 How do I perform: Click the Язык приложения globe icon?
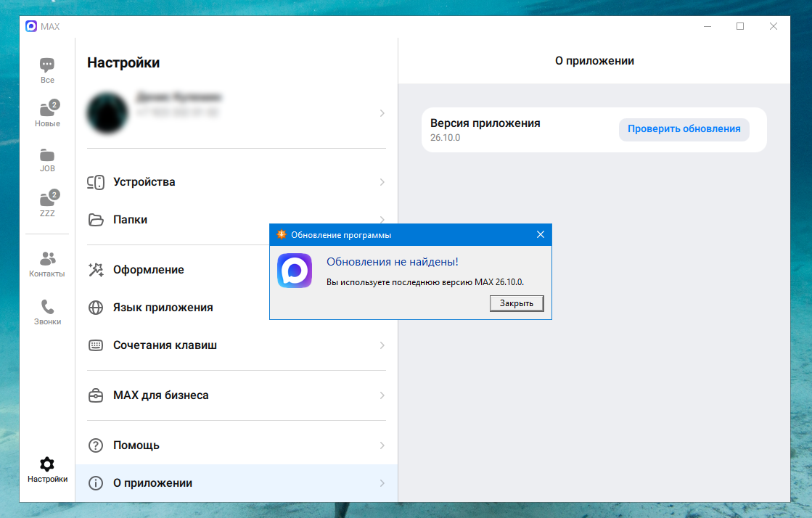[x=96, y=308]
